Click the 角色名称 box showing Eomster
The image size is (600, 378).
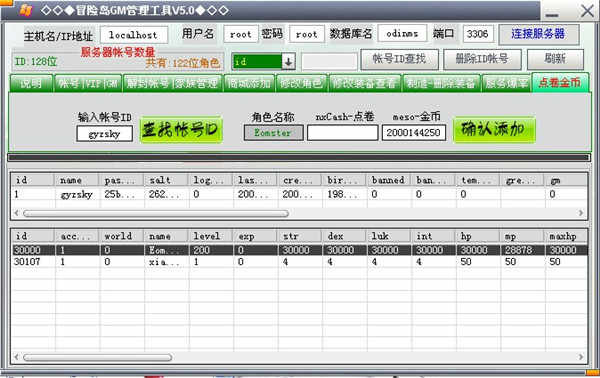[274, 133]
